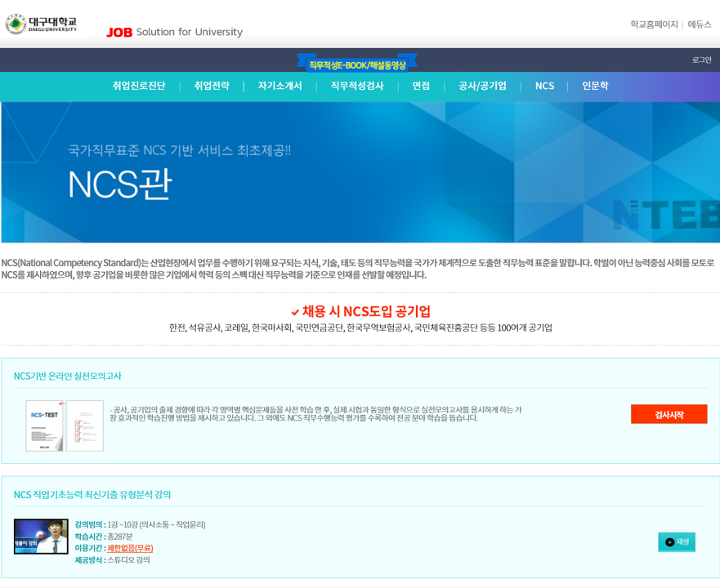Open 직무적성E-BOOK/해설동영상 ribbon banner
Image resolution: width=720 pixels, height=588 pixels.
tap(357, 64)
